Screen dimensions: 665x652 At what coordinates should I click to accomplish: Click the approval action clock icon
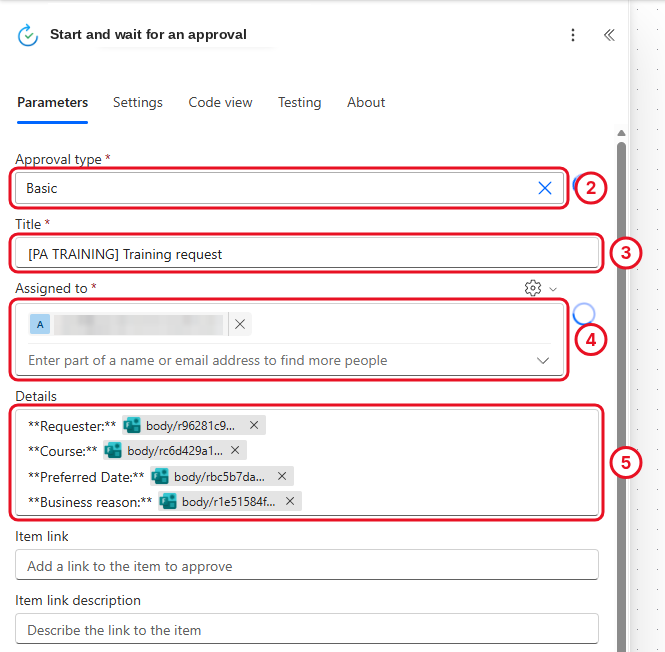[28, 35]
